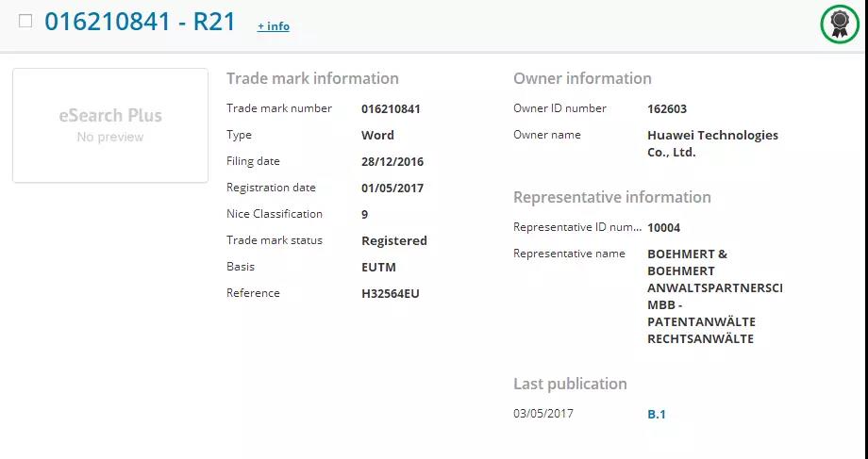
Task: Click the Nice Classification value 9
Action: coord(364,215)
